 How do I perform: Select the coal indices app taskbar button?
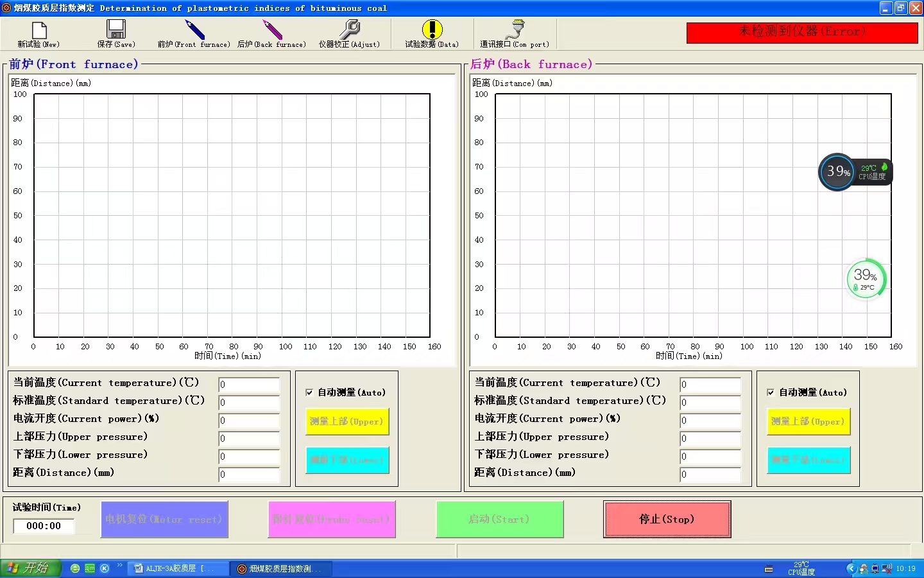click(281, 568)
